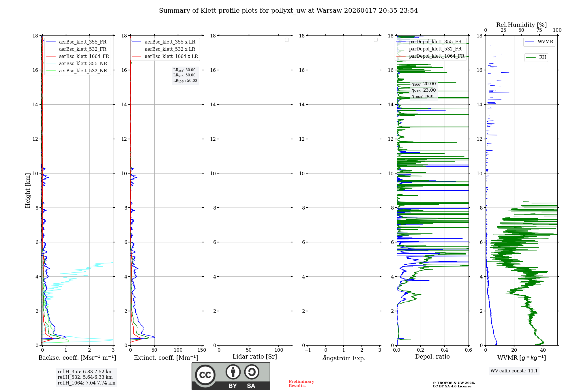Click the parDepol_klett_532_FR legend entry
577x392 pixels.
(x=435, y=49)
